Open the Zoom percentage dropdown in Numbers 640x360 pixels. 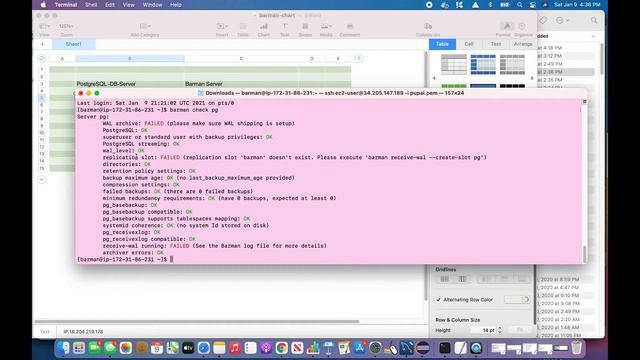click(x=66, y=29)
